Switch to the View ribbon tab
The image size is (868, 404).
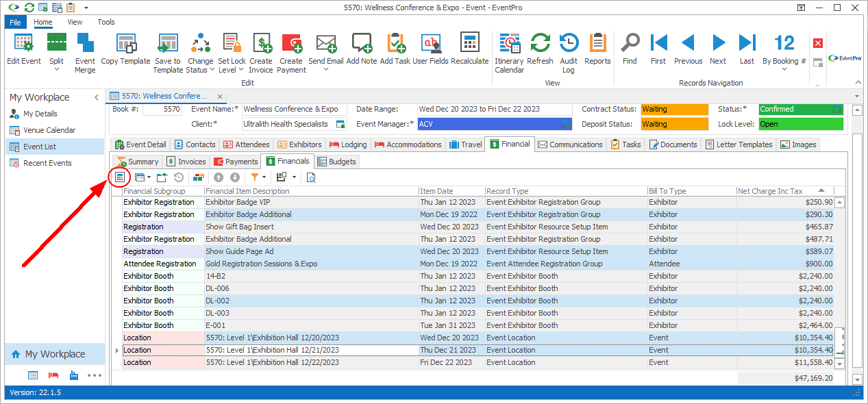(x=75, y=22)
